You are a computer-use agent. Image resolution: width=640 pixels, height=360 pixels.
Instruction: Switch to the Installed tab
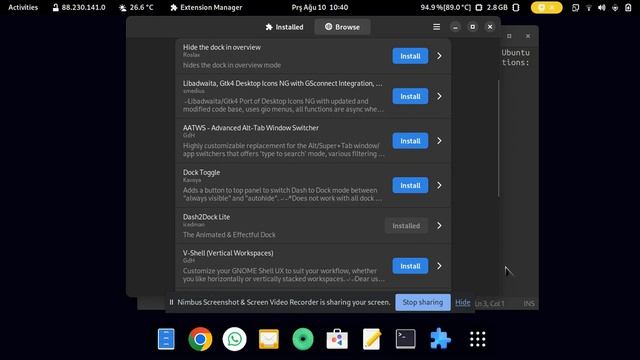[x=284, y=27]
